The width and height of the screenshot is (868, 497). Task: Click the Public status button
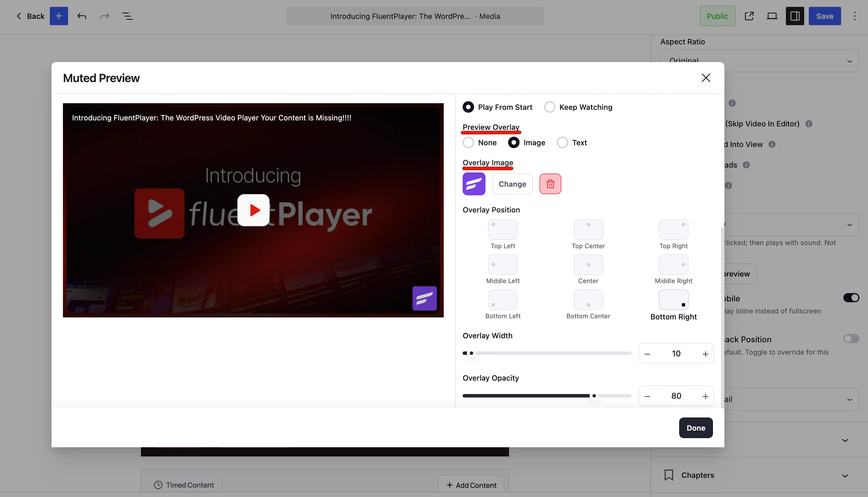point(717,16)
